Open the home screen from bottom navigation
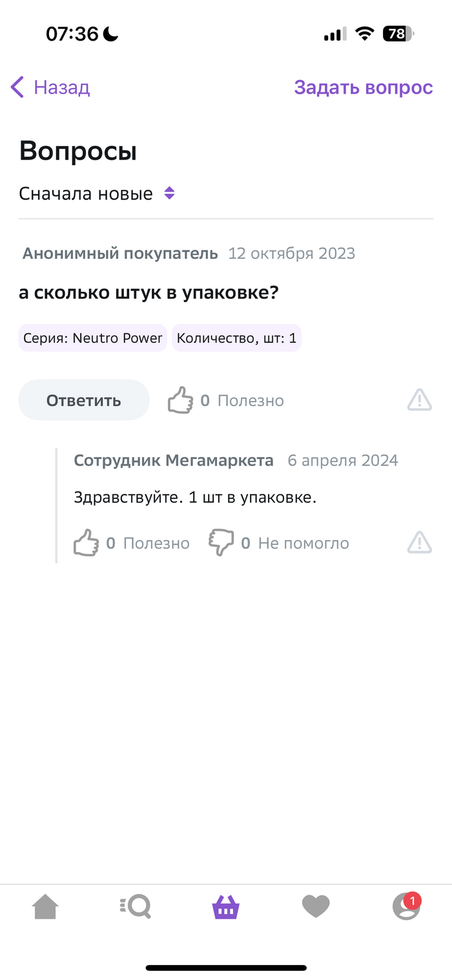Viewport: 452px width, 980px height. 45,906
